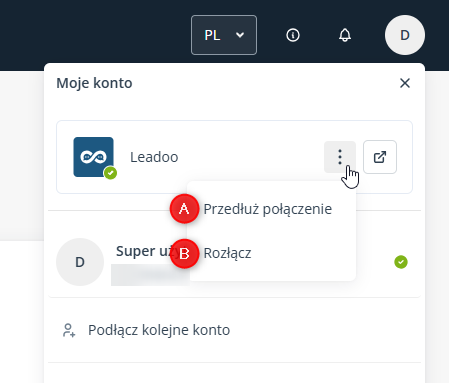Viewport: 449px width, 383px height.
Task: Select the D user avatar in account list
Action: (80, 262)
